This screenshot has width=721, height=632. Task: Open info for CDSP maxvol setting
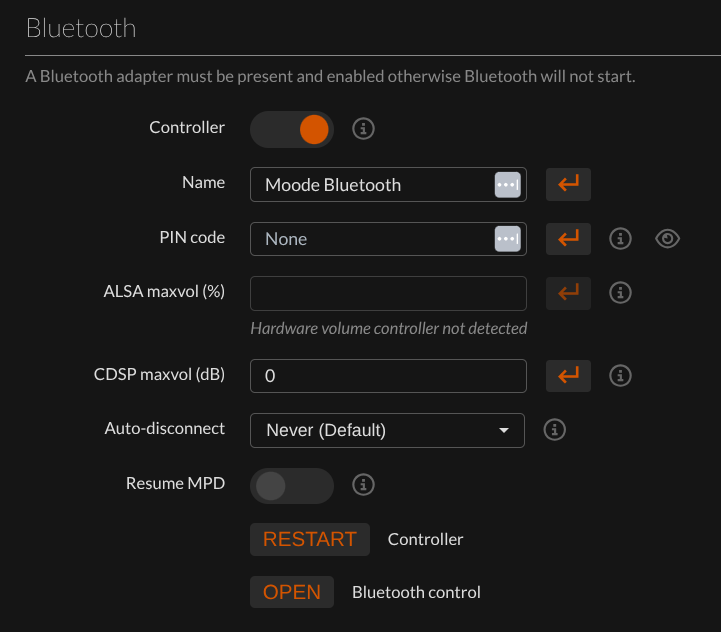coord(621,376)
